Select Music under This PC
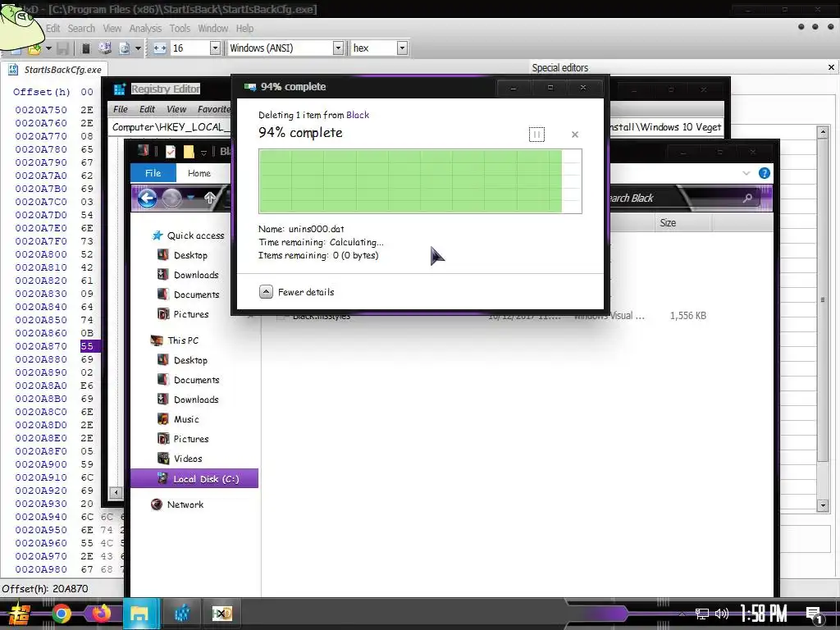Viewport: 840px width, 630px height. (178, 419)
